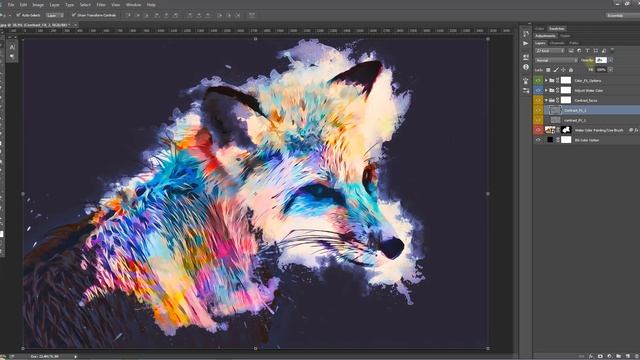Image resolution: width=640 pixels, height=360 pixels.
Task: Click fx icon on Water Color Painting layer
Action: pos(636,130)
